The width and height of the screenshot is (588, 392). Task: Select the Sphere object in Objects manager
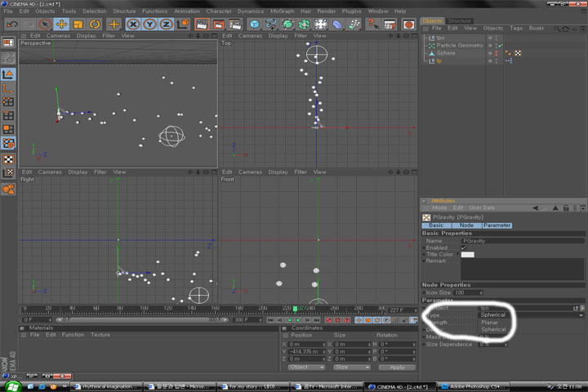(446, 53)
